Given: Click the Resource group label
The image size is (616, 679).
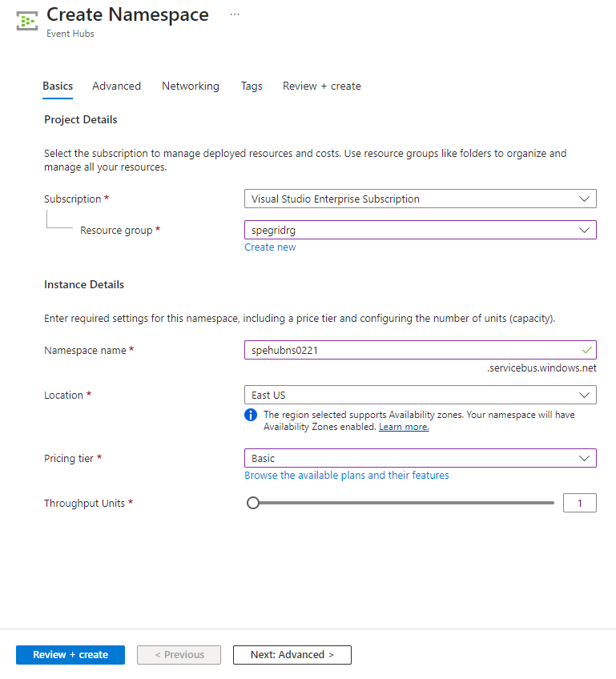Looking at the screenshot, I should [116, 231].
